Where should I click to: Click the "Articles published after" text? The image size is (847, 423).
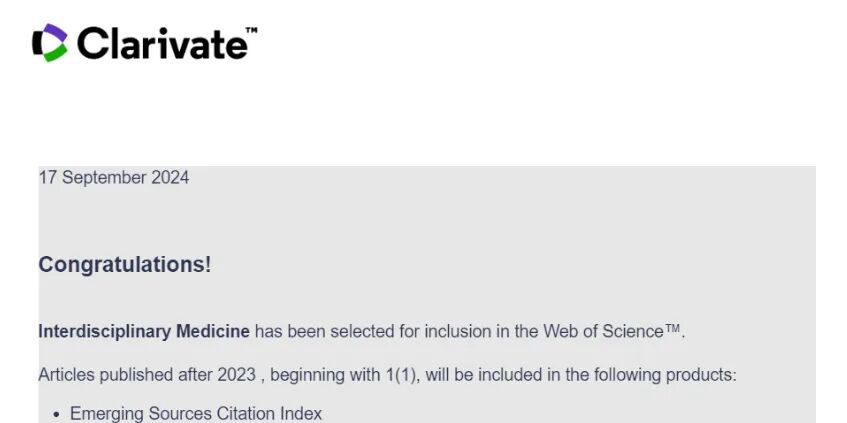pyautogui.click(x=125, y=376)
